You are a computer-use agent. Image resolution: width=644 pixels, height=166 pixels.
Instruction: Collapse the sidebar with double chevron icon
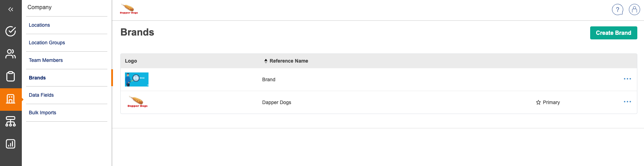[x=11, y=9]
